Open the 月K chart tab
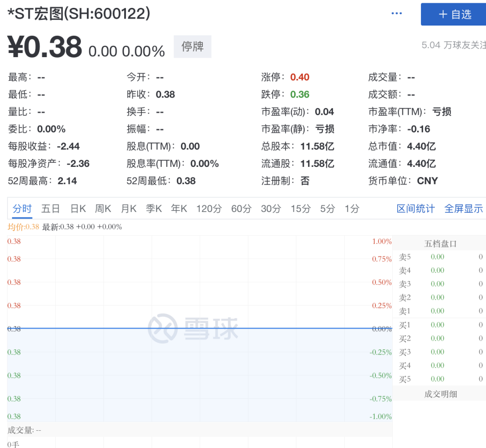This screenshot has height=448, width=486. coord(129,209)
